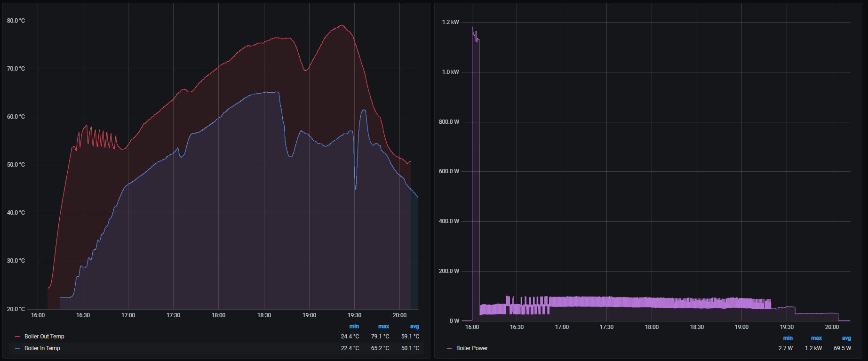Viewport: 868px width, 361px height.
Task: Click the 80.0 °C label on the y-axis
Action: tap(16, 21)
